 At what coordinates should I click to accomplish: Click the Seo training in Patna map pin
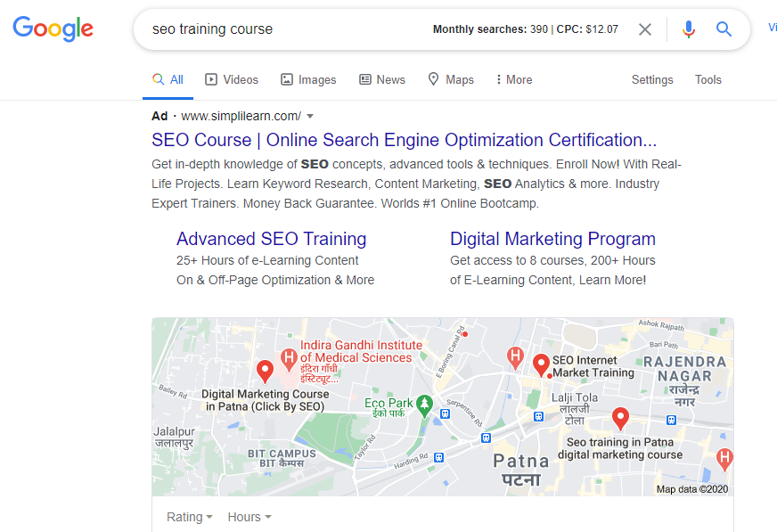(620, 419)
